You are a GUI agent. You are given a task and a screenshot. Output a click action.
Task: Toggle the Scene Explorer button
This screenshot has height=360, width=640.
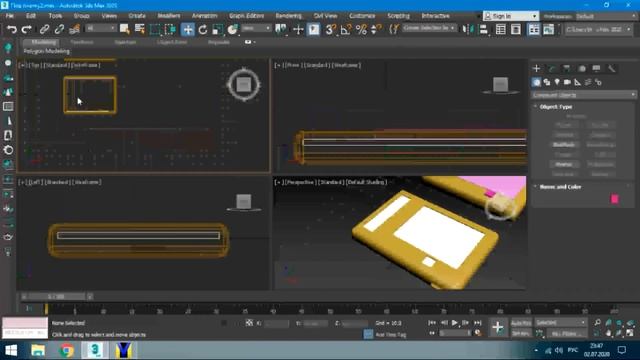pos(500,29)
